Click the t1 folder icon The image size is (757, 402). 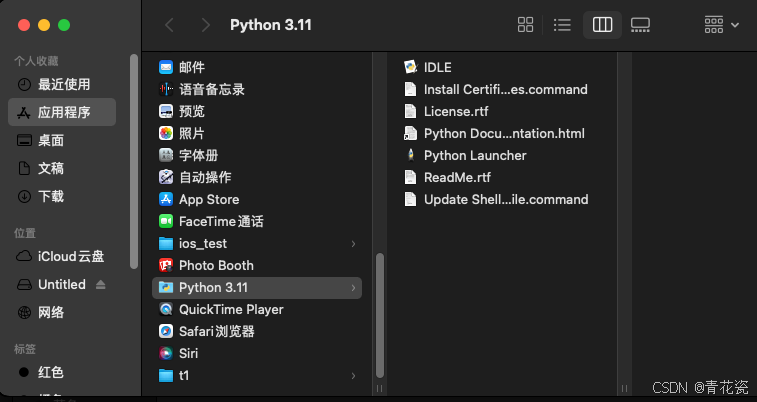point(166,375)
